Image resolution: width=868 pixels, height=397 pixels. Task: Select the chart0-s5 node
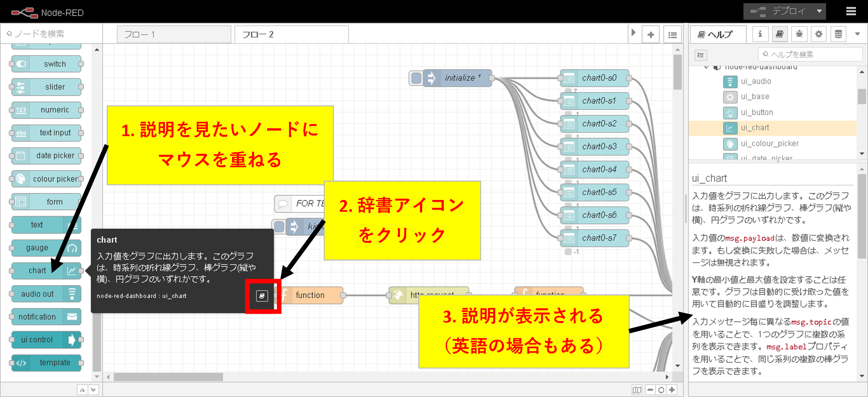pos(595,192)
